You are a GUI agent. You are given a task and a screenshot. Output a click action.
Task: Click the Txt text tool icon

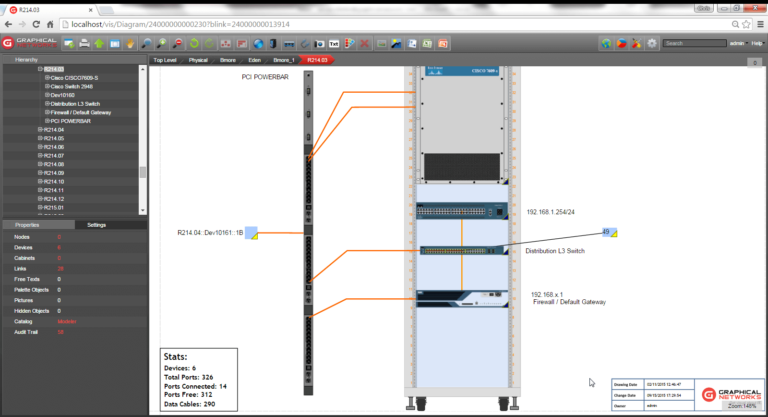coord(334,43)
